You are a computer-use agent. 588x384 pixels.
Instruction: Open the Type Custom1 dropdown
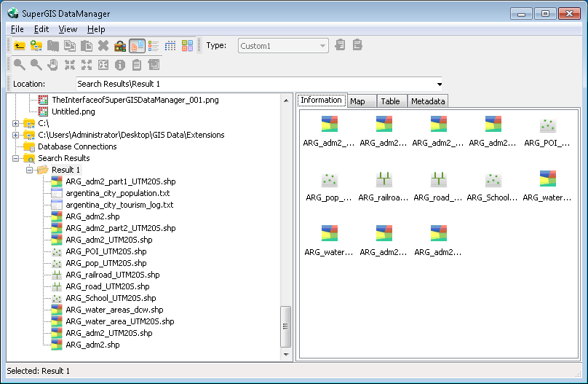pos(283,46)
